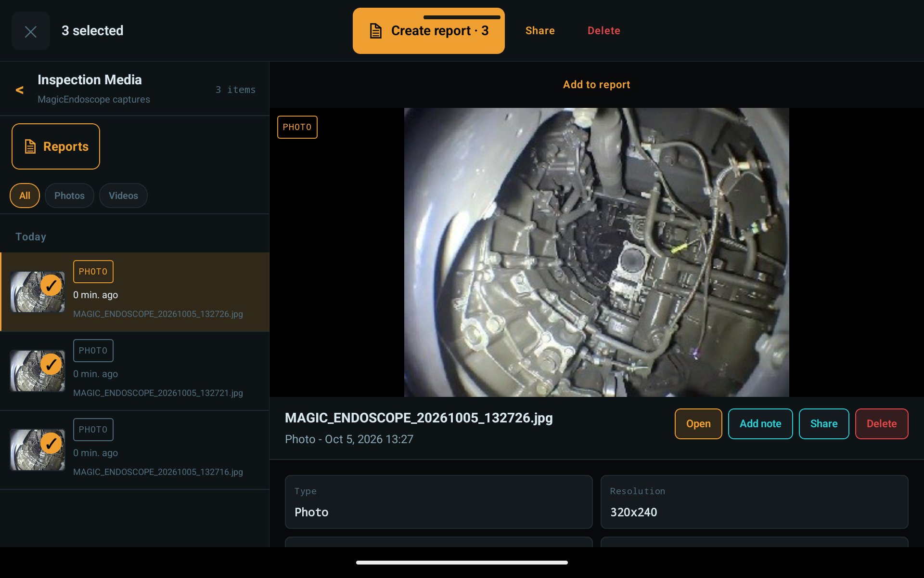Uncheck the MAGIC_ENDOSCOPE_20261005_132716.jpg checkmark

pos(51,444)
